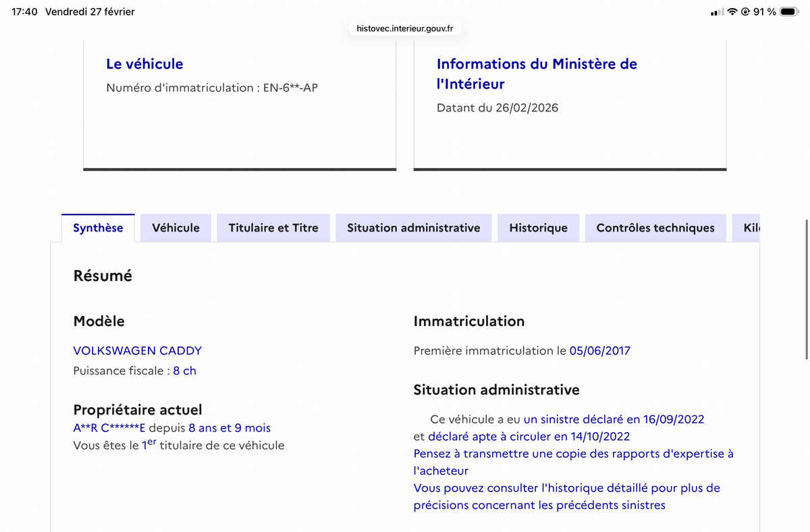The height and width of the screenshot is (532, 810).
Task: Open the Historique tab
Action: [538, 228]
